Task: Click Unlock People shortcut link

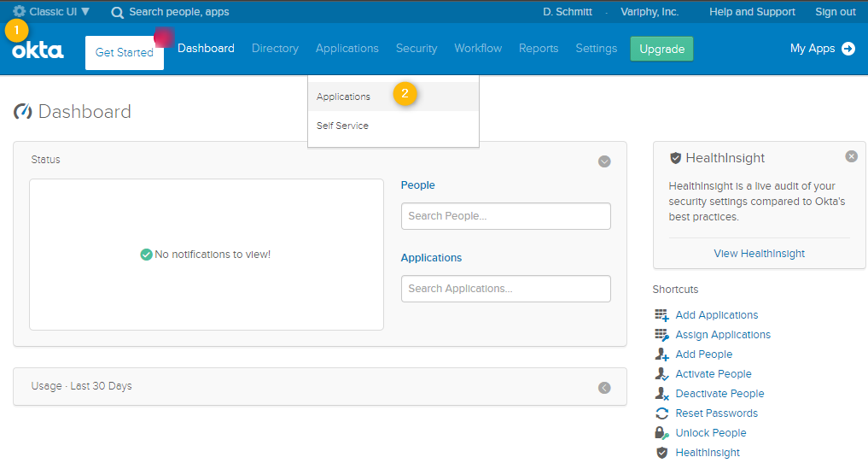Action: pyautogui.click(x=711, y=433)
